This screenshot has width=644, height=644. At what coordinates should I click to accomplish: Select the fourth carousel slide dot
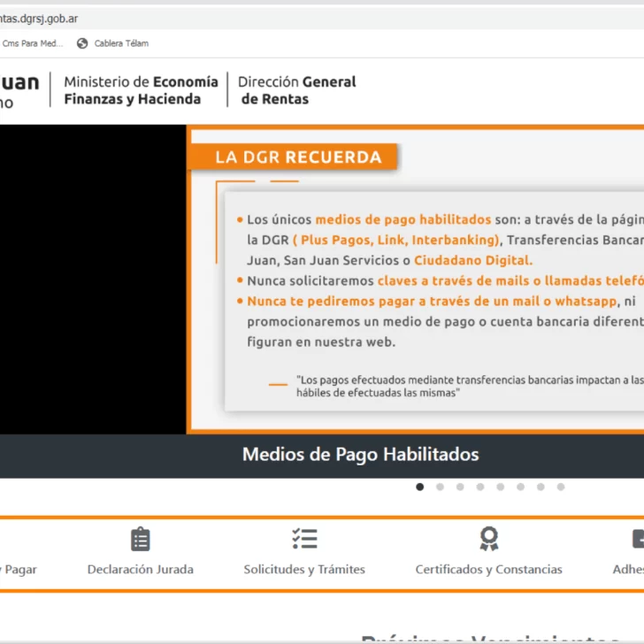480,487
